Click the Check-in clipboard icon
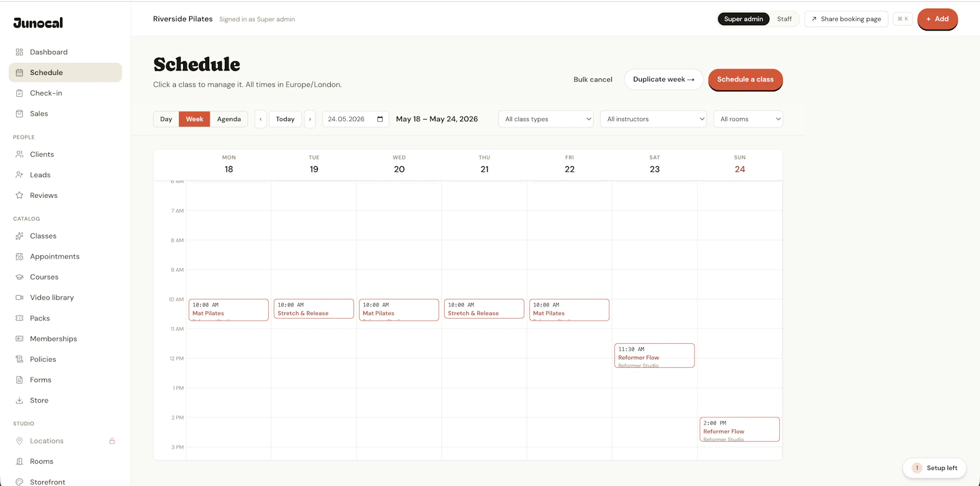 [20, 93]
